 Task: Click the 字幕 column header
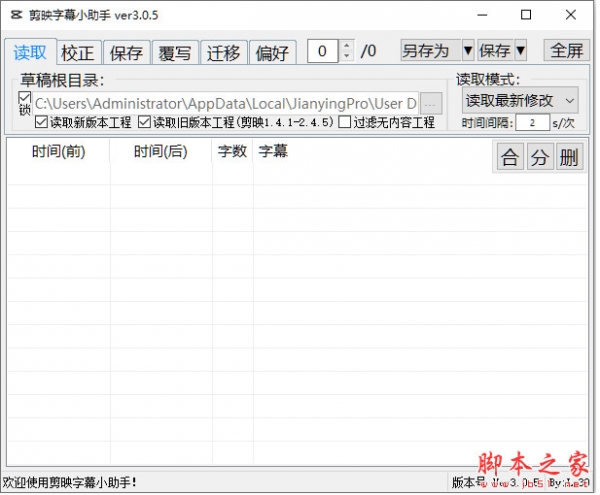(x=274, y=152)
